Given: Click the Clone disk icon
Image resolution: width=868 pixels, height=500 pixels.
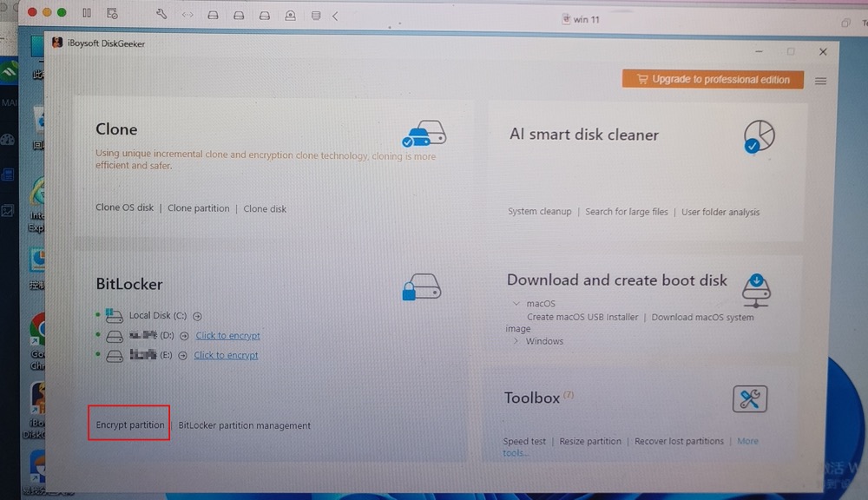Looking at the screenshot, I should (424, 134).
